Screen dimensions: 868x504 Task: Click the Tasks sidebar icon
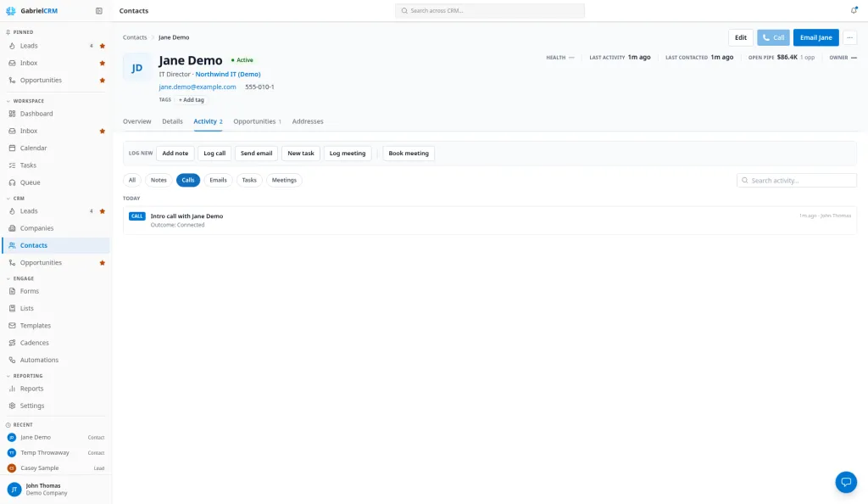point(12,165)
